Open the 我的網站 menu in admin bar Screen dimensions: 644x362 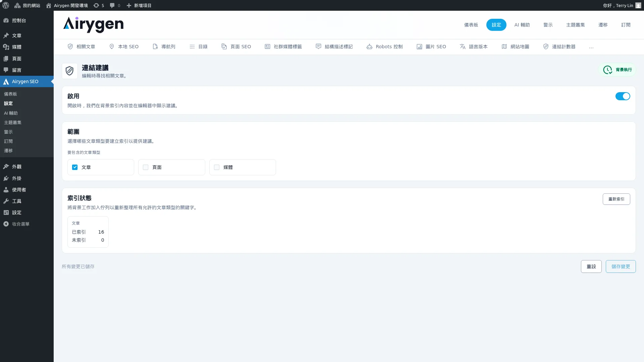point(27,5)
